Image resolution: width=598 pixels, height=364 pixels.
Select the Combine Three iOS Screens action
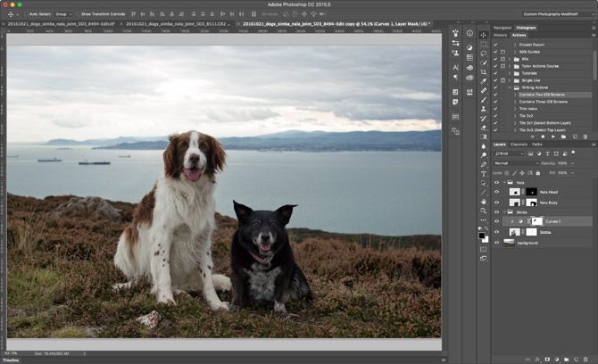point(543,102)
